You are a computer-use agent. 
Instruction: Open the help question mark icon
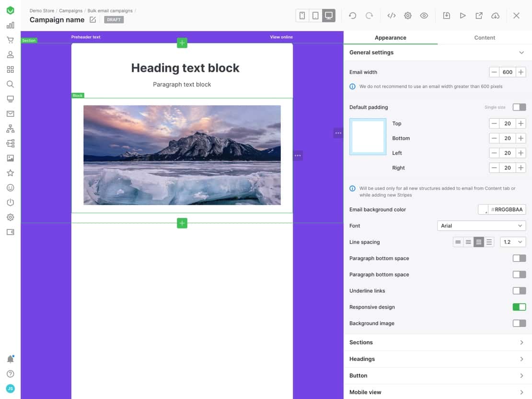10,374
